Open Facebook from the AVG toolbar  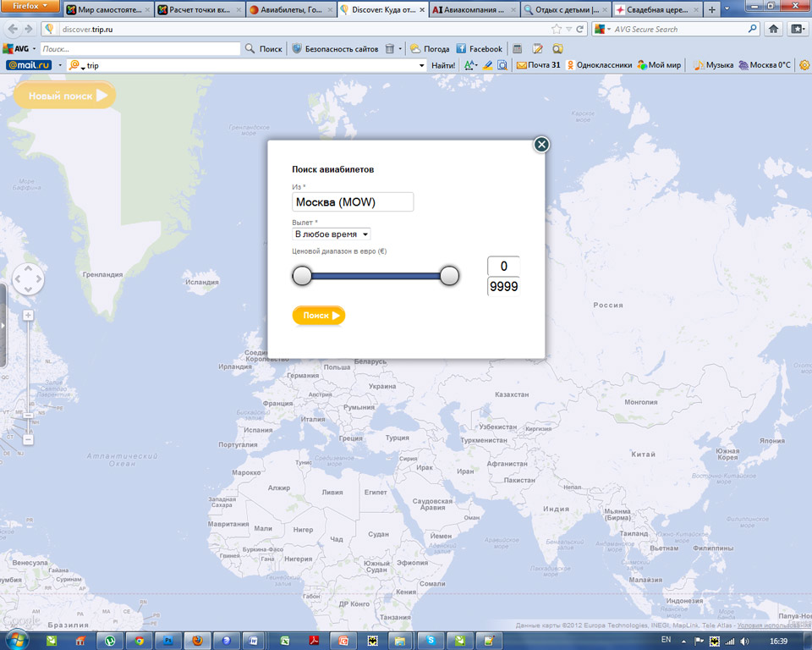(x=480, y=49)
